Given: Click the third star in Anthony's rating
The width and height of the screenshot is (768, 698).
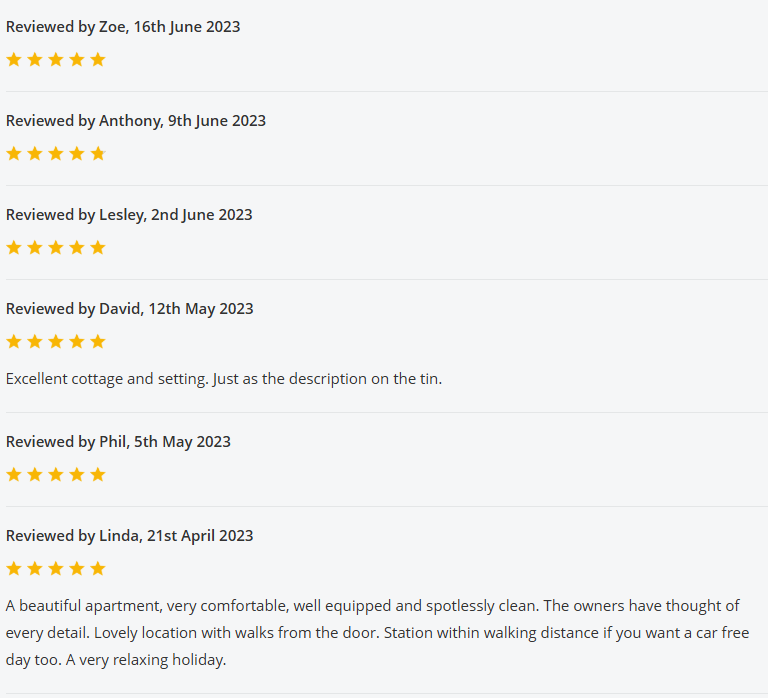Looking at the screenshot, I should (x=56, y=154).
